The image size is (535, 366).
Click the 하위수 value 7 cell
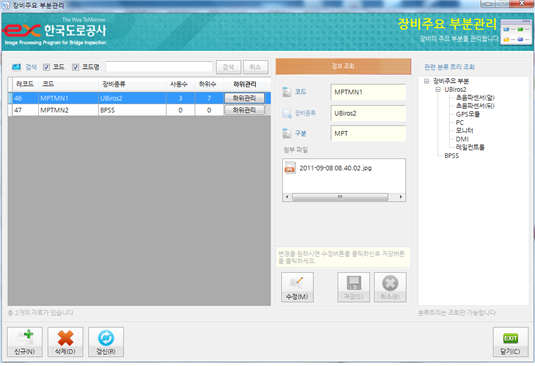209,98
